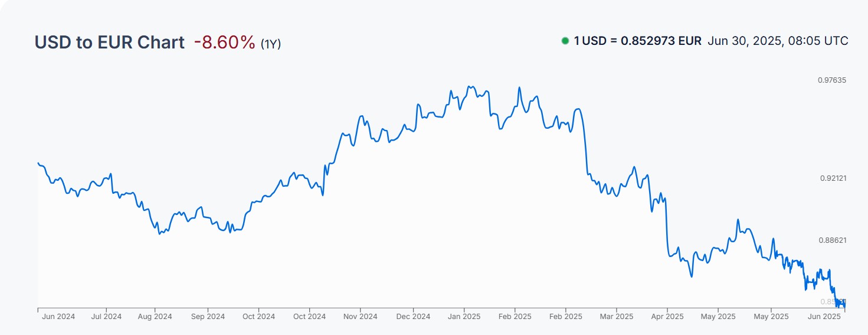Screen dimensions: 868x335
Task: Click the (1Y) time range label
Action: click(271, 44)
